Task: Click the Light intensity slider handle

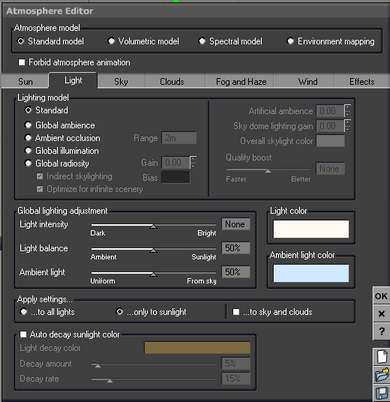Action: point(153,227)
